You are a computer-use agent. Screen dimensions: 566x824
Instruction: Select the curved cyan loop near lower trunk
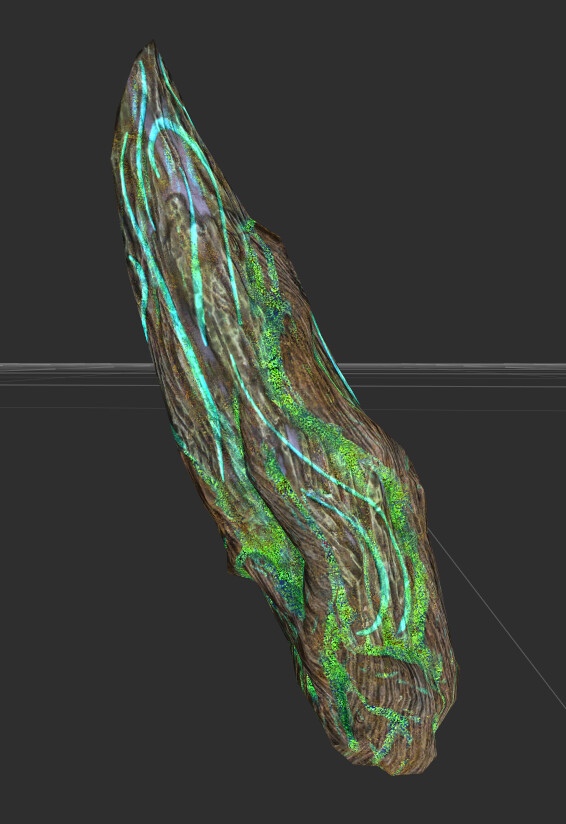[368, 552]
